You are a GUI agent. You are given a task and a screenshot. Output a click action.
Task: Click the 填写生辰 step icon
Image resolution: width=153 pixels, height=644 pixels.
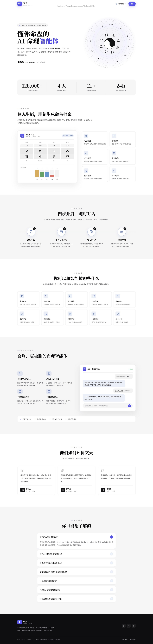click(x=31, y=232)
